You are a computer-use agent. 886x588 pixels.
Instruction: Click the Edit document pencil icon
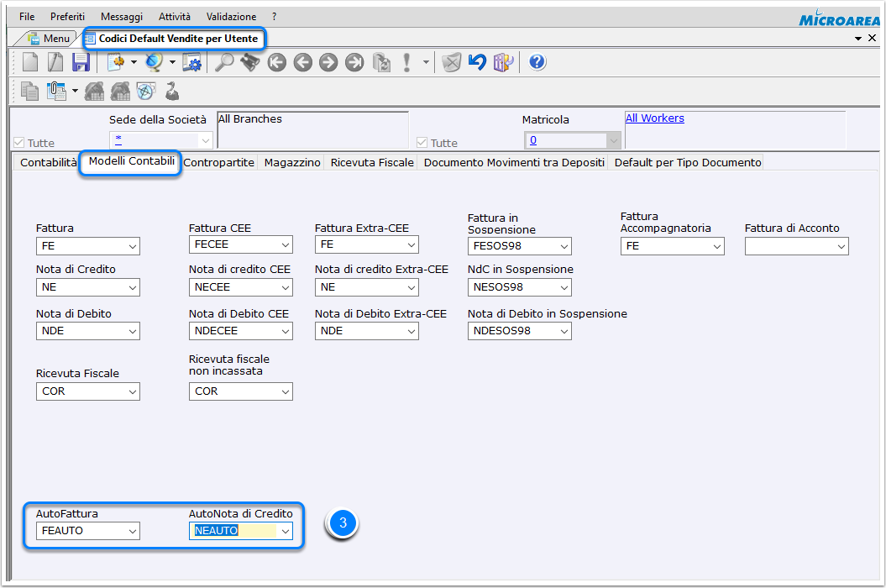[55, 62]
